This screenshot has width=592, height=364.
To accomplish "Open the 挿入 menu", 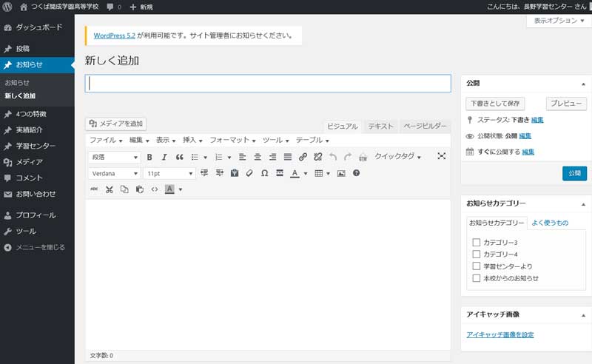I will 192,140.
